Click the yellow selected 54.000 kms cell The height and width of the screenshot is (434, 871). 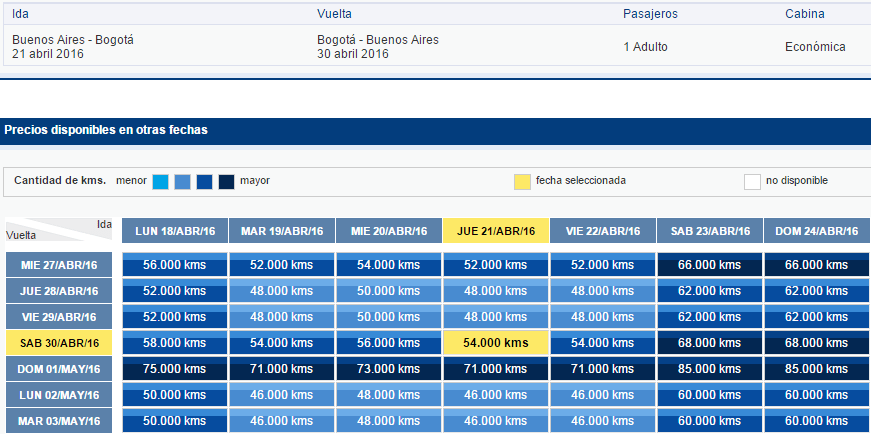point(496,343)
